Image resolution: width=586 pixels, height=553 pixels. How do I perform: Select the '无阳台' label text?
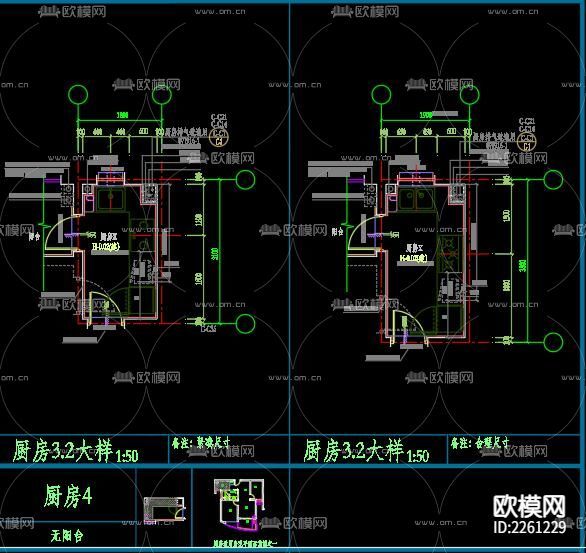coord(67,536)
